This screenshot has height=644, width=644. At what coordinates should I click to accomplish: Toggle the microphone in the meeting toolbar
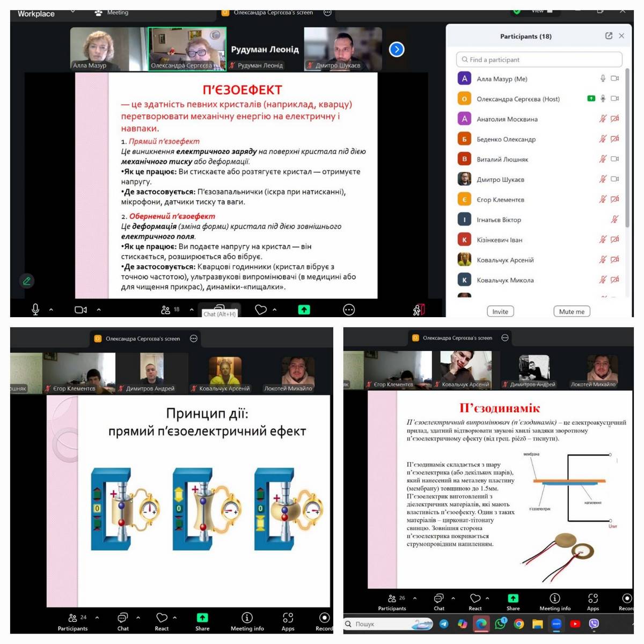(35, 310)
